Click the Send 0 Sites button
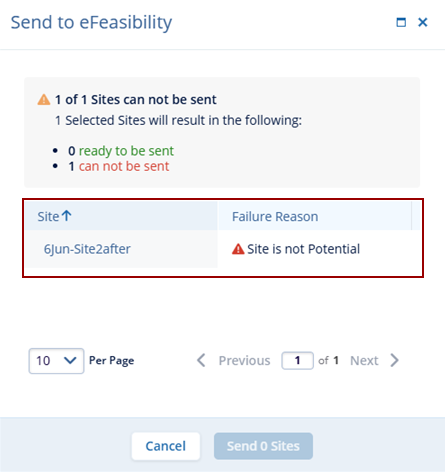 pos(263,446)
